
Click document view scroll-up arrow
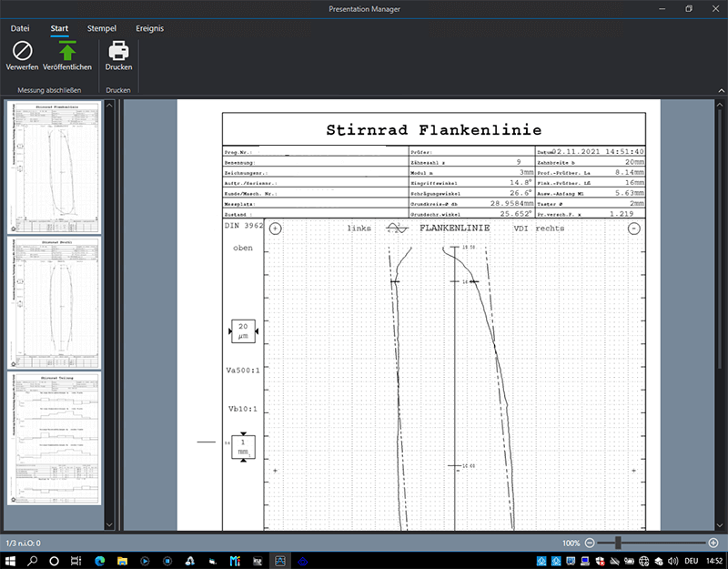pyautogui.click(x=720, y=106)
